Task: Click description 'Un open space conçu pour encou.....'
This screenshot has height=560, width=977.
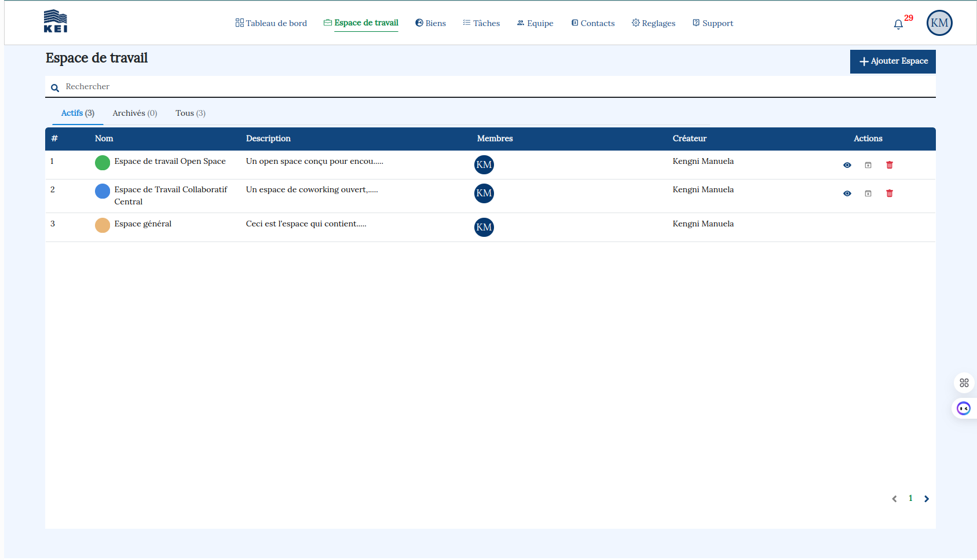Action: click(314, 161)
